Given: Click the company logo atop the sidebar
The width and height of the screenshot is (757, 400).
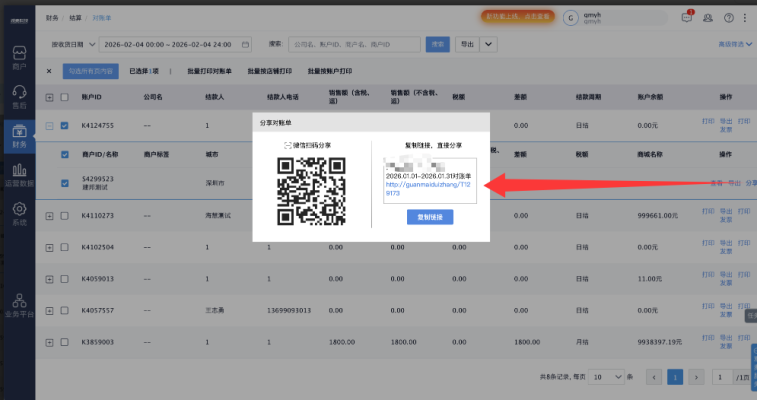Looking at the screenshot, I should (x=19, y=21).
